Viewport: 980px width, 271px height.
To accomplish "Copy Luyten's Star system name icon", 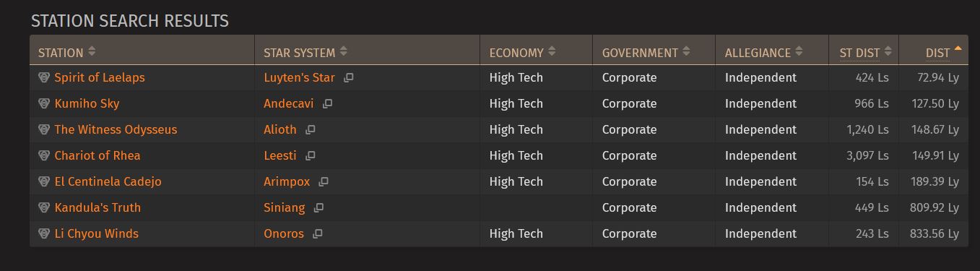I will coord(348,78).
